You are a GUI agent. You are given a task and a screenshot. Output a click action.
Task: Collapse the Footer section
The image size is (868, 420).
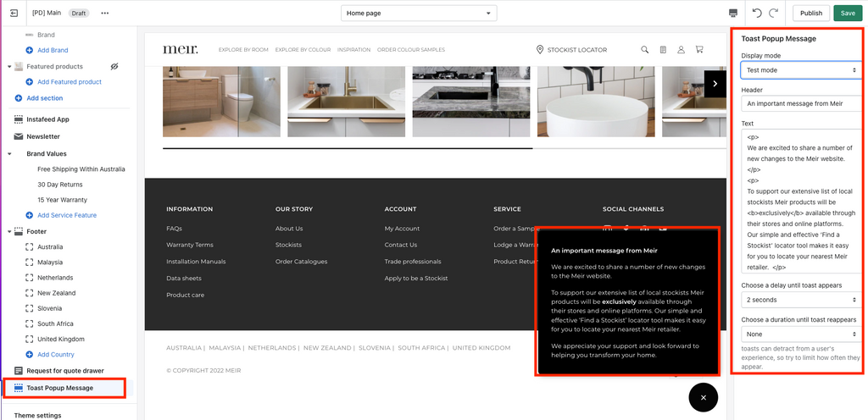point(9,231)
